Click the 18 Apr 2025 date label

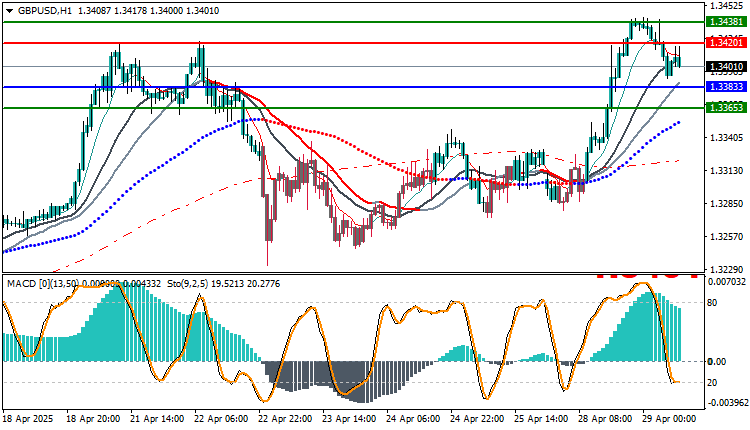(x=28, y=419)
